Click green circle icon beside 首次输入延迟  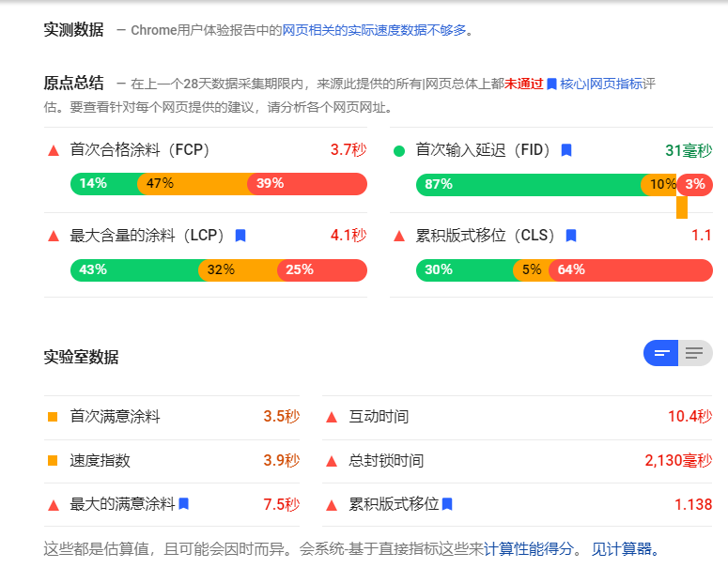399,150
